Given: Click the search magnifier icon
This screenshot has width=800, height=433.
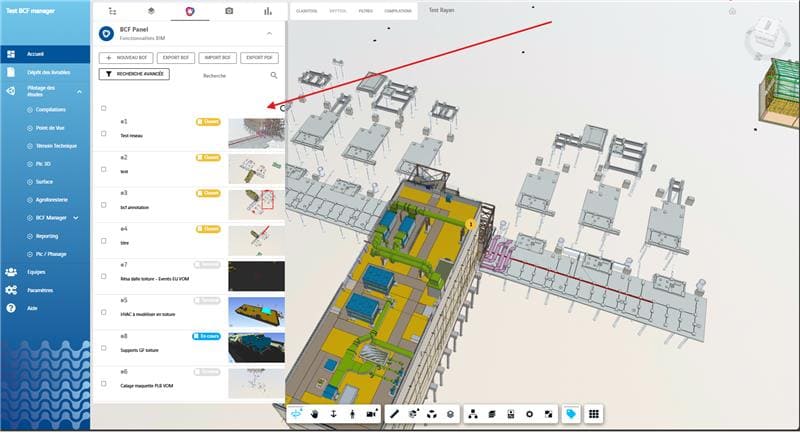Looking at the screenshot, I should tap(274, 75).
